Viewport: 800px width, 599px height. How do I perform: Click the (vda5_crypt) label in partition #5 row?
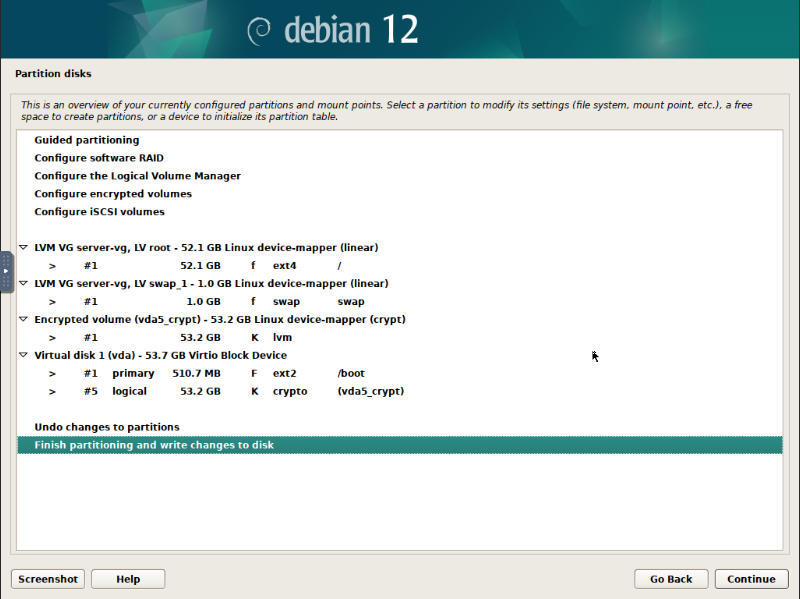pyautogui.click(x=370, y=391)
